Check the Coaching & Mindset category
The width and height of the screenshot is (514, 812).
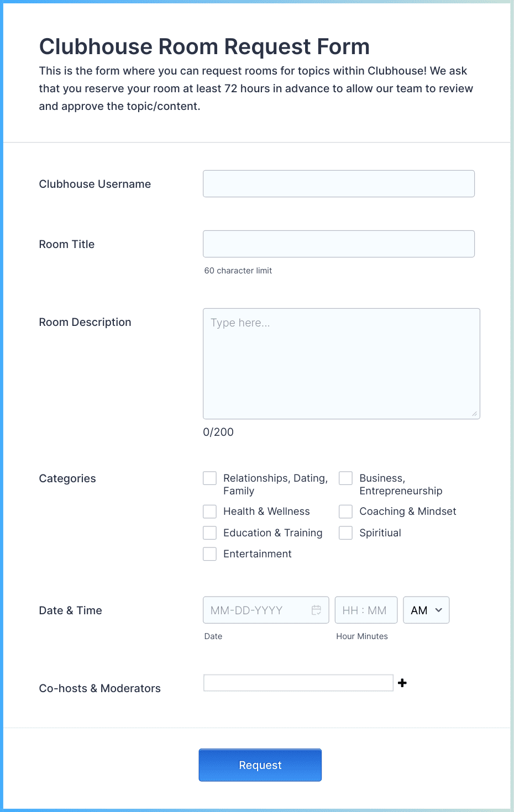(345, 512)
